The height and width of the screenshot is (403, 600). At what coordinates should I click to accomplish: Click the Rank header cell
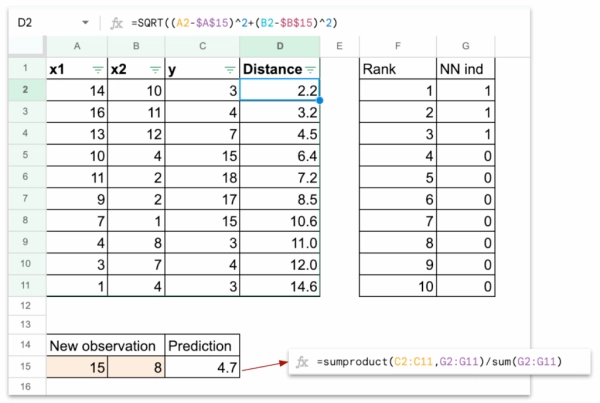click(x=397, y=68)
